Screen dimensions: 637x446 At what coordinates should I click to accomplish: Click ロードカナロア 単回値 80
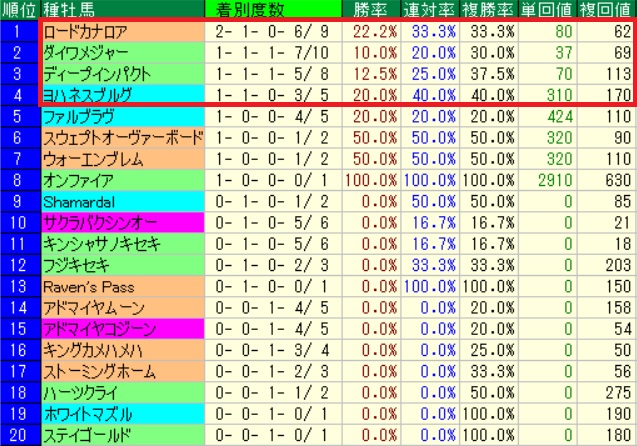tap(548, 31)
